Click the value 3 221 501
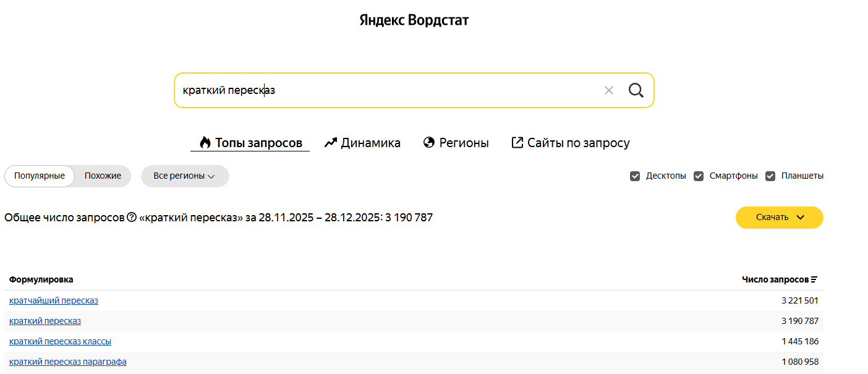Screen dimensions: 868x374 point(800,300)
